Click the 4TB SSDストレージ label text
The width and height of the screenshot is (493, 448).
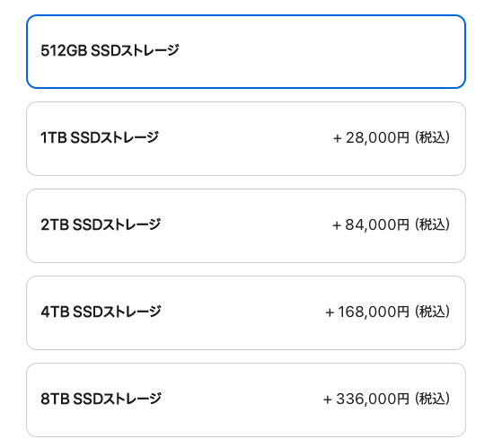pos(101,312)
